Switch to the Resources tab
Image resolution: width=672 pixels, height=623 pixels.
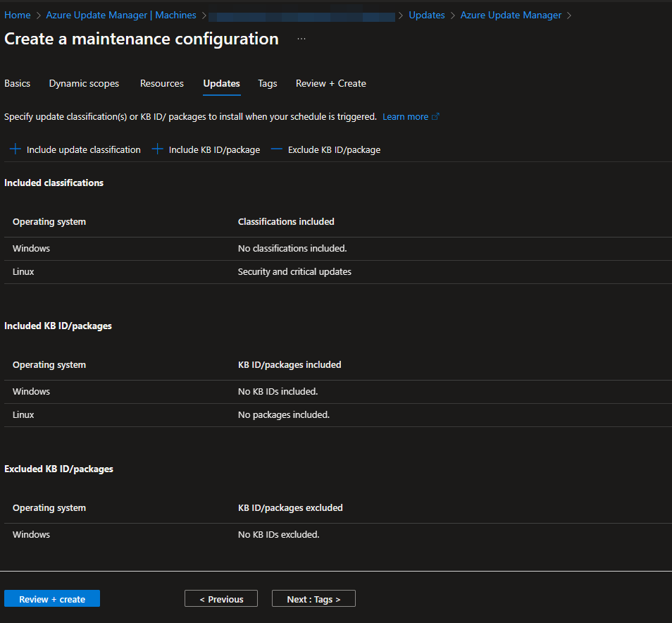pyautogui.click(x=161, y=84)
